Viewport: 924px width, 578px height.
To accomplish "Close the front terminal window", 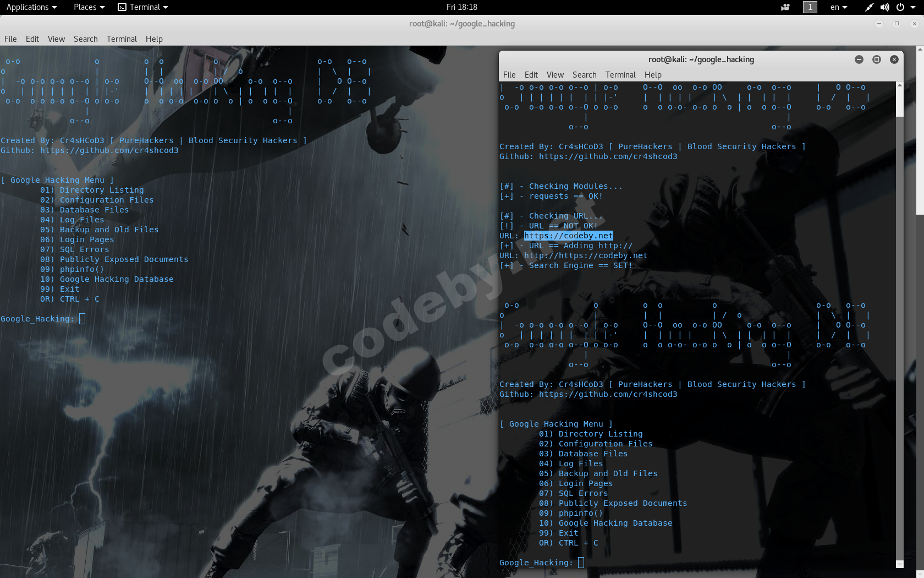I will click(x=894, y=59).
